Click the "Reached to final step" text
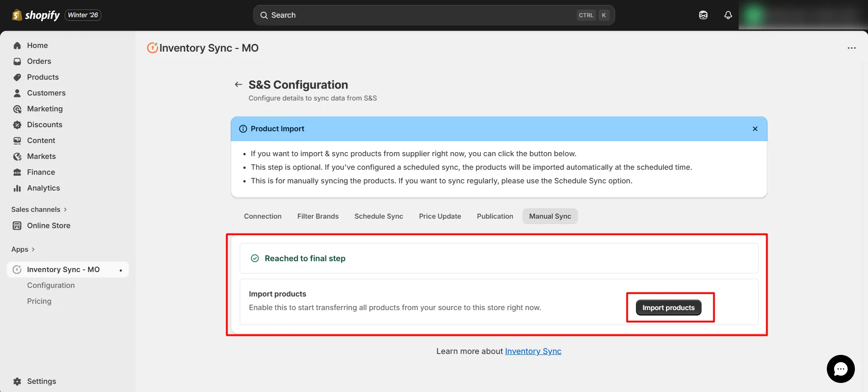868x392 pixels. click(305, 258)
